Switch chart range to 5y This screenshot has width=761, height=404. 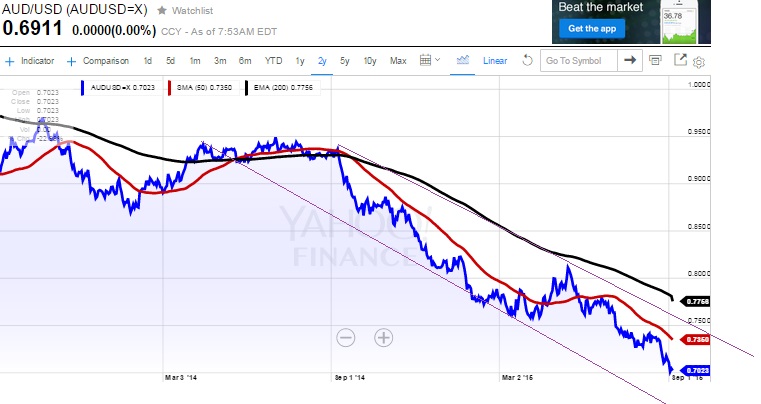pos(345,60)
